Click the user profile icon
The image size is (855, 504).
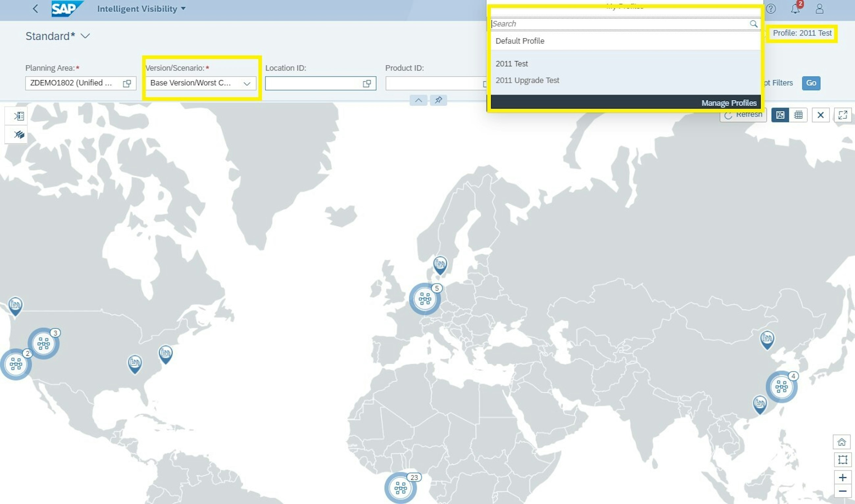point(819,9)
